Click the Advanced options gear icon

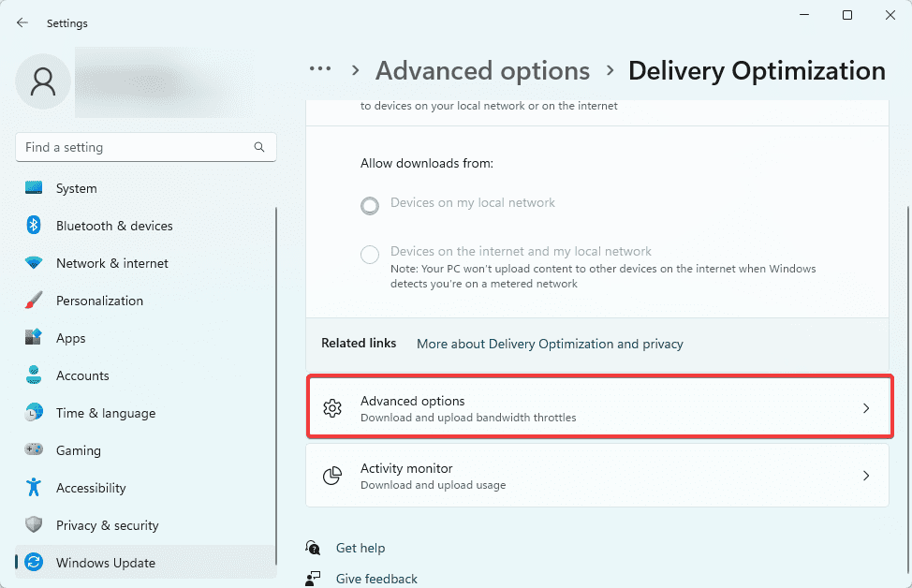[x=332, y=408]
